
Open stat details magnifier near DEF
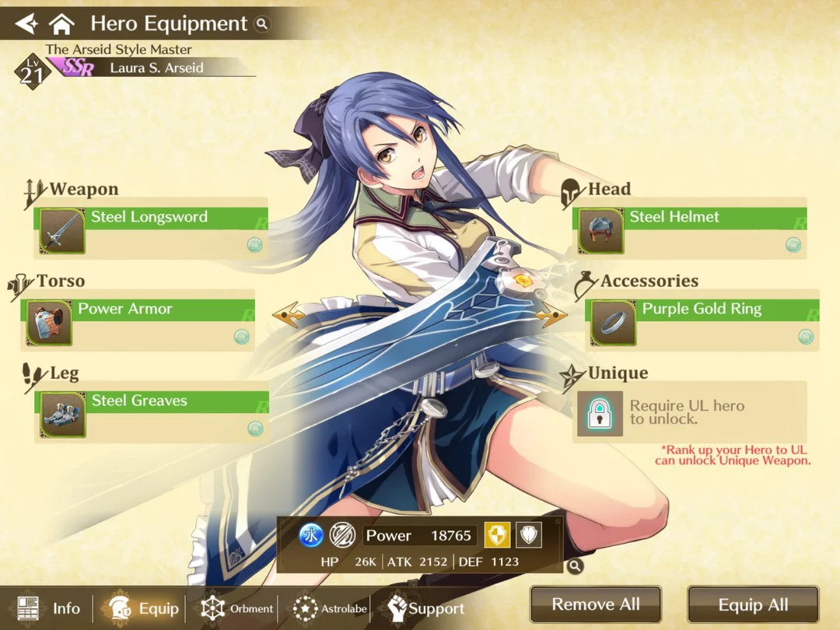tap(575, 565)
